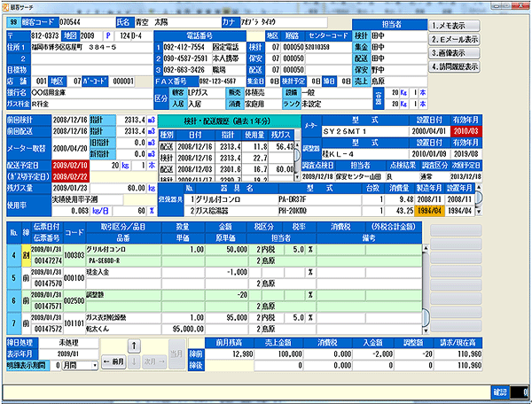Image resolution: width=532 pixels, height=404 pixels.
Task: Click the 当月 button
Action: pos(176,353)
